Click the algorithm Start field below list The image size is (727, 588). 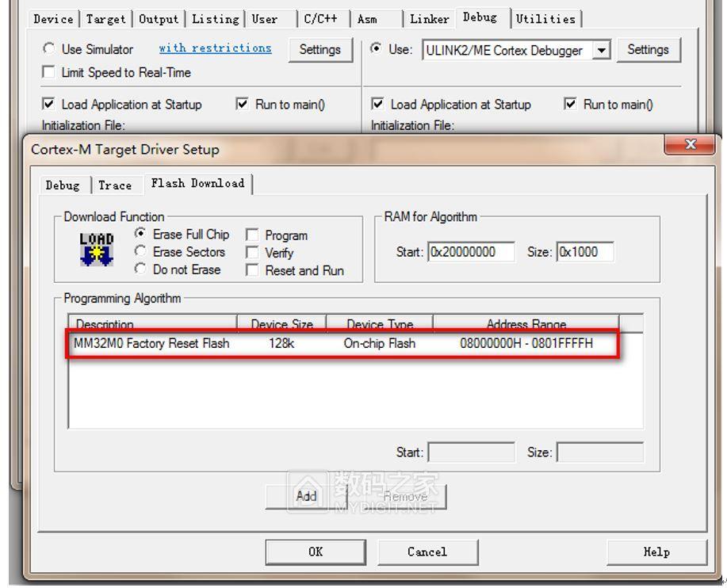[x=471, y=452]
